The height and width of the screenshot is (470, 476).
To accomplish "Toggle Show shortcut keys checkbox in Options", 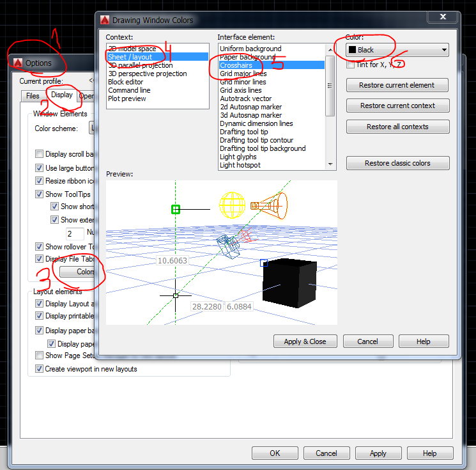I will tap(54, 207).
